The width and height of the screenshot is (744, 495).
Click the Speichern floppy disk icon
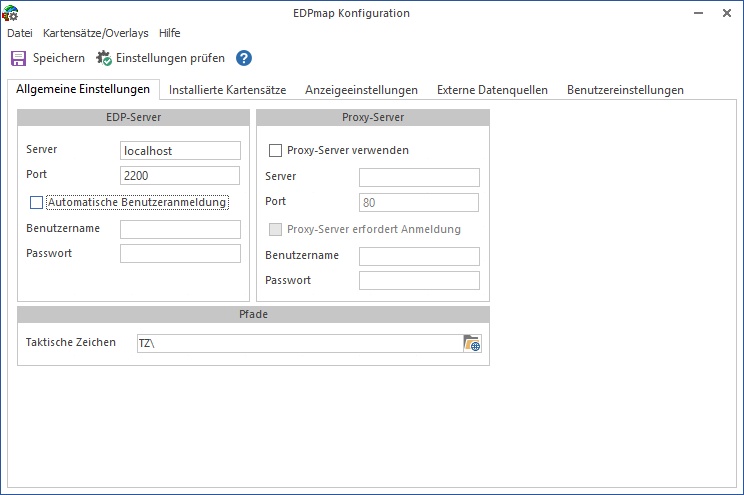tap(18, 58)
